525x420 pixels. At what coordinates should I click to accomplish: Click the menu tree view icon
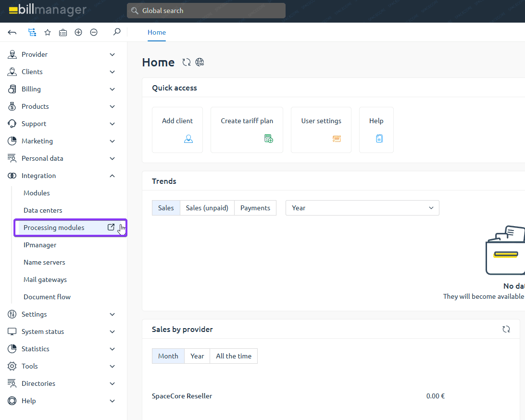(32, 32)
